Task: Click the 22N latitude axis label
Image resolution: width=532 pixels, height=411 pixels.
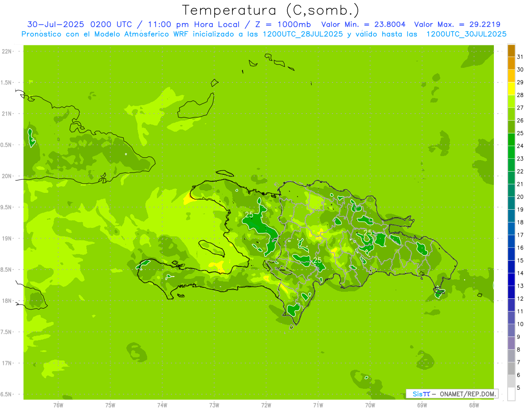Action: point(7,51)
